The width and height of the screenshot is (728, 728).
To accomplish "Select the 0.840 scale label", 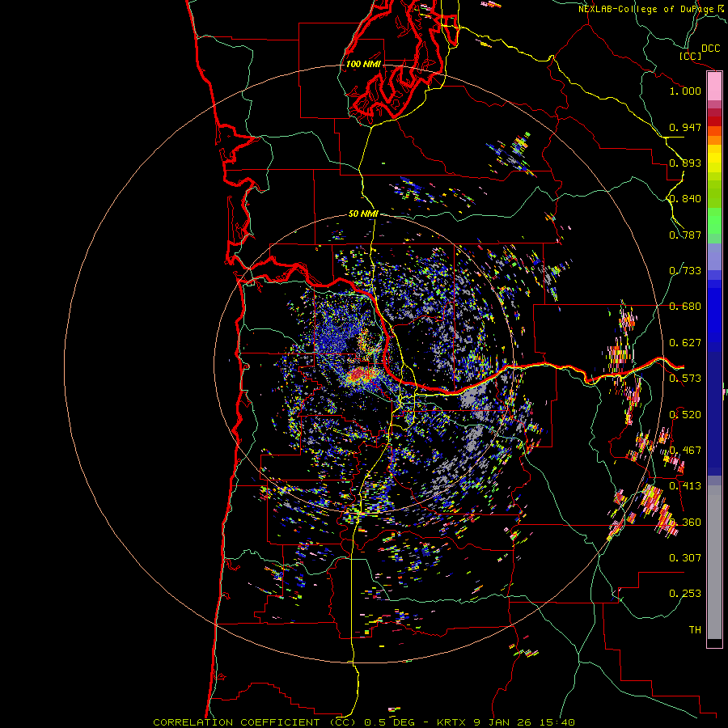I will coord(685,199).
